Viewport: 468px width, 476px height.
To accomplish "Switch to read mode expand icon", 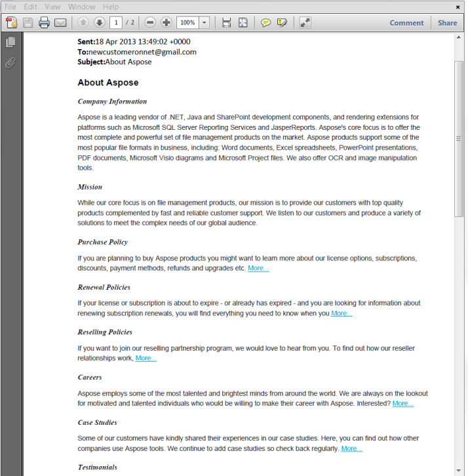I will (x=305, y=23).
